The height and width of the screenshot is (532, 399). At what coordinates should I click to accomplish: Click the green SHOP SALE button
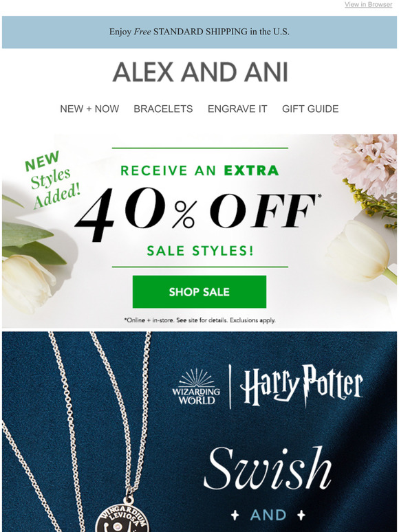click(199, 292)
